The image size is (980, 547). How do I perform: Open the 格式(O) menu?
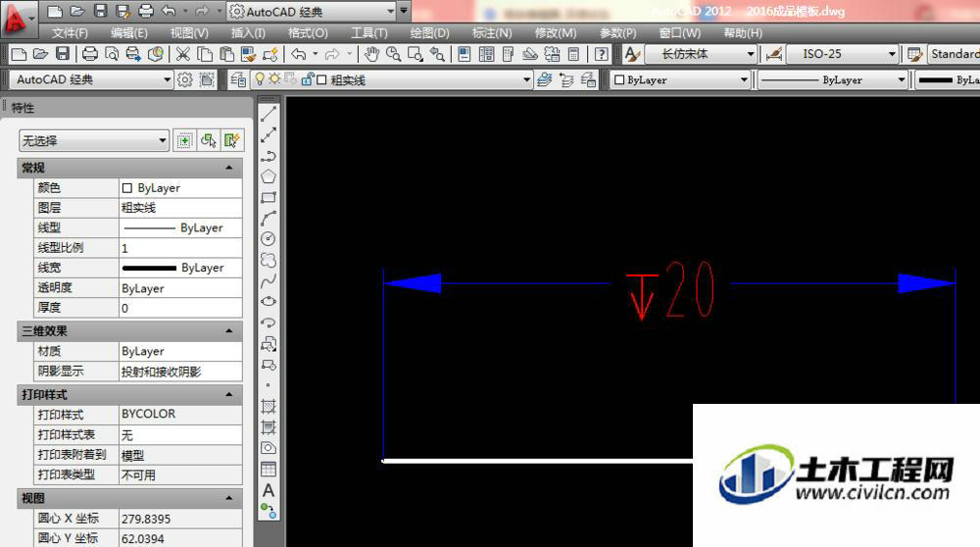pos(308,33)
